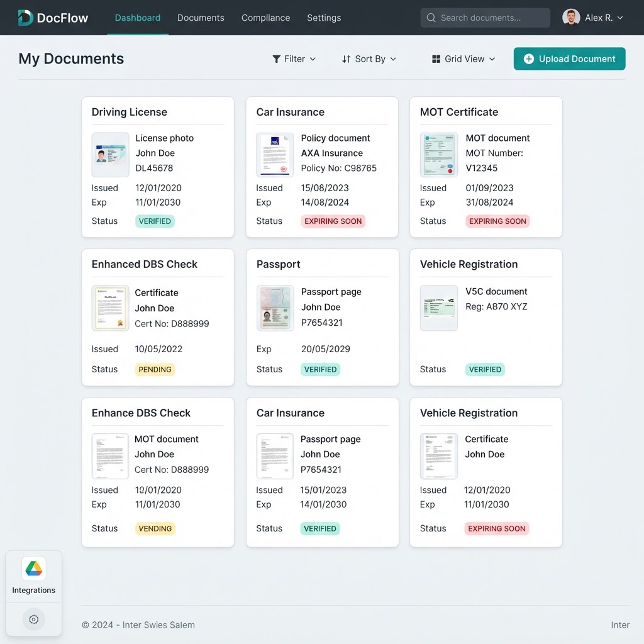Click My Documents heading
This screenshot has height=644, width=644.
pyautogui.click(x=71, y=58)
